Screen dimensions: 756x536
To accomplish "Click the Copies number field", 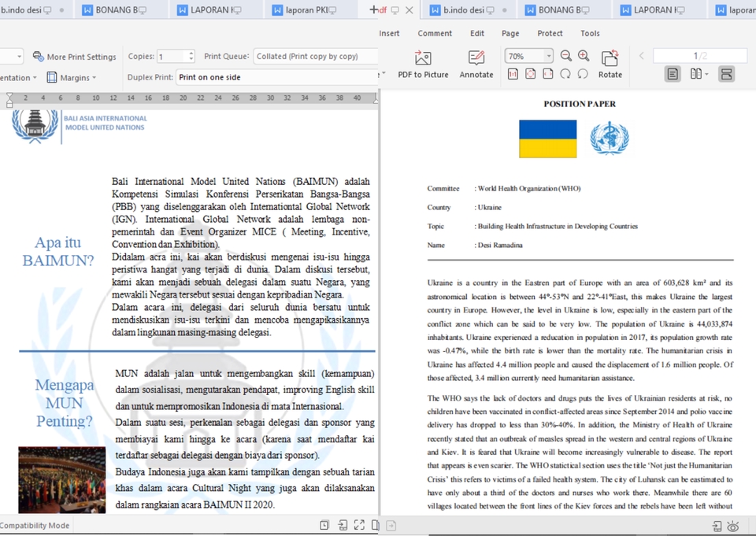I will click(x=171, y=57).
